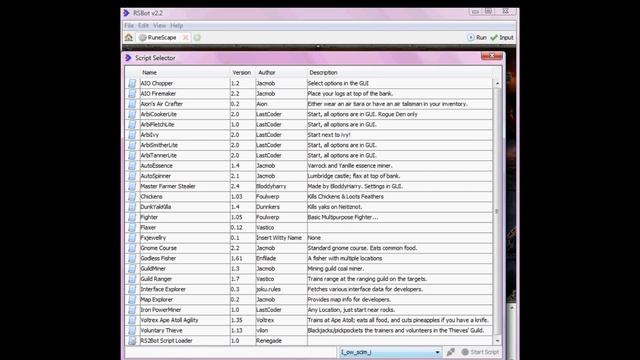The height and width of the screenshot is (360, 640).
Task: Select the Voluntary Thieve script name
Action: pyautogui.click(x=161, y=330)
